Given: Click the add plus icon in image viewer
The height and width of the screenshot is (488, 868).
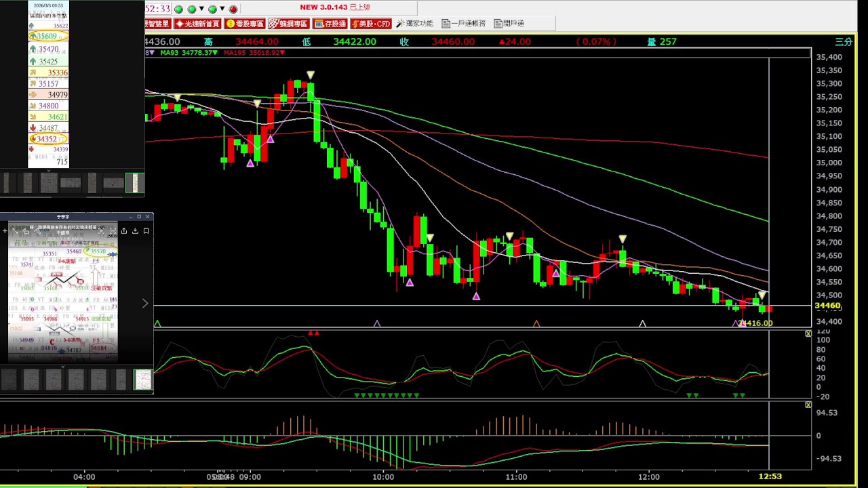Looking at the screenshot, I should pyautogui.click(x=6, y=231).
